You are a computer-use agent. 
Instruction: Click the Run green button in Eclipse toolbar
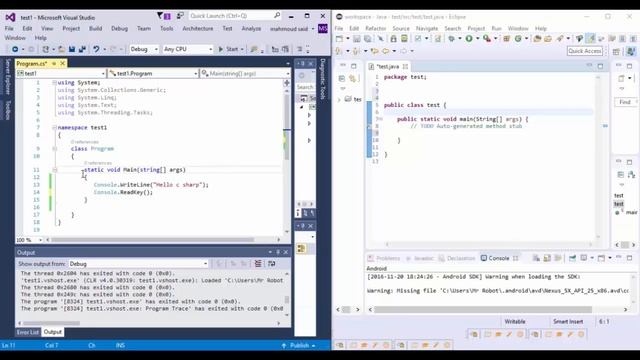click(x=469, y=39)
